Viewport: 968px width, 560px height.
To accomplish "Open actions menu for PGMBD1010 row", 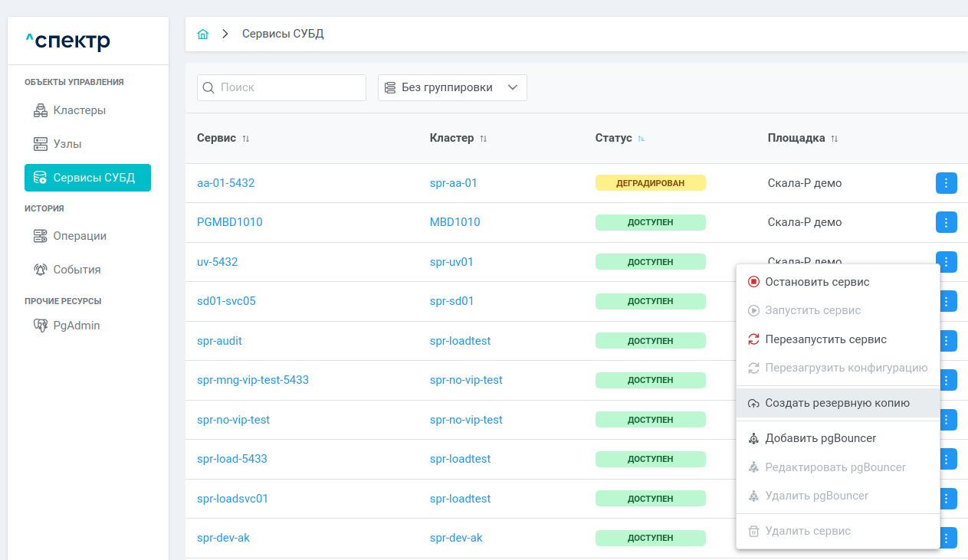I will (x=946, y=222).
